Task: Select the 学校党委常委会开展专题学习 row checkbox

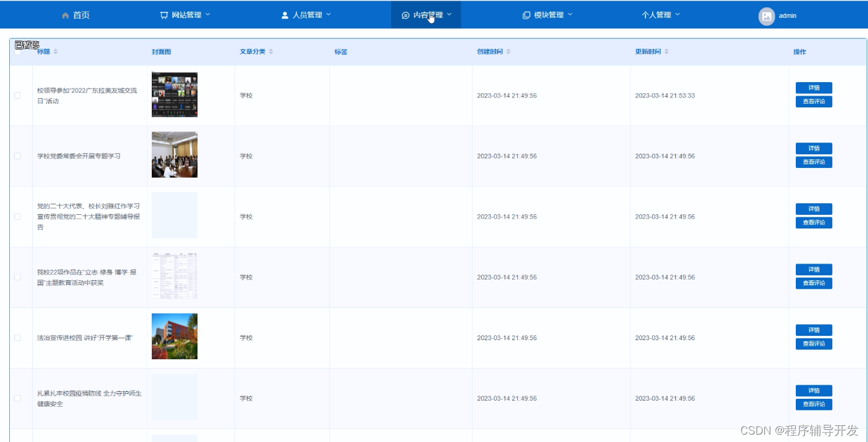Action: pyautogui.click(x=17, y=156)
